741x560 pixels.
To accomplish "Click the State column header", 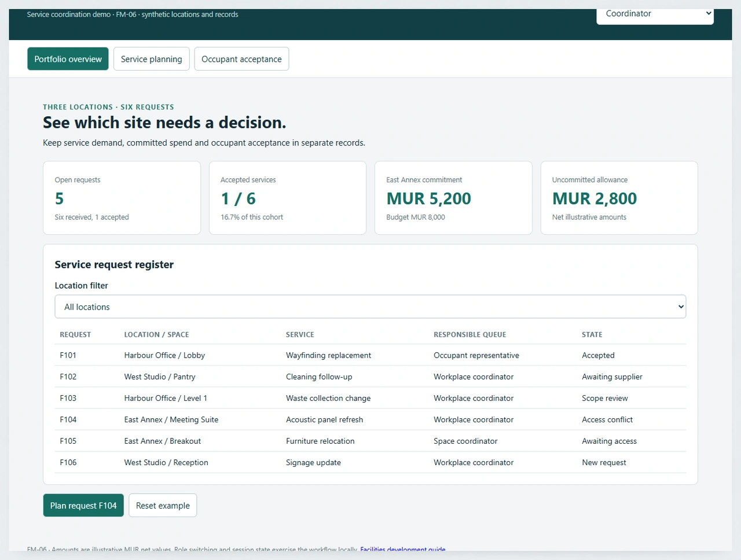I will pos(592,334).
